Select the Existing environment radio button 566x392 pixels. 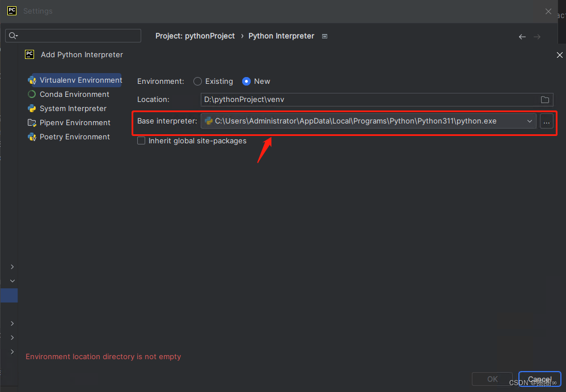pyautogui.click(x=197, y=82)
